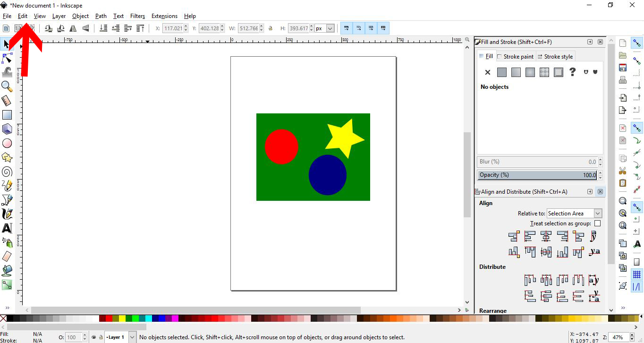Toggle snap to grids icon
Viewport: 644px width, 343px height.
(637, 274)
